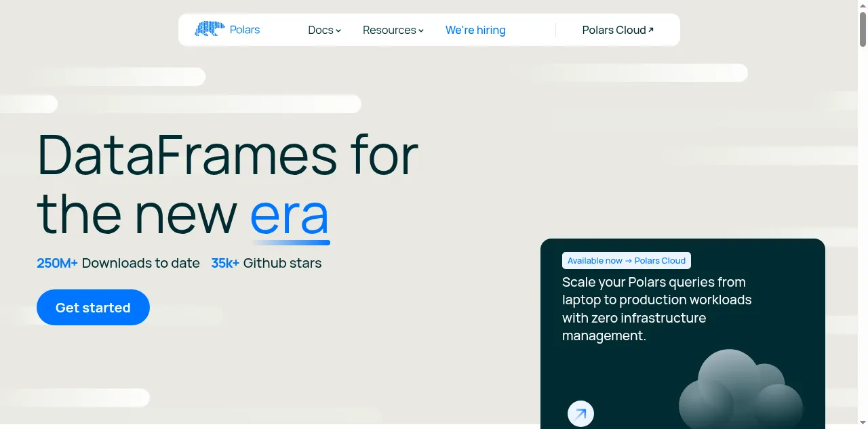Expand the Docs dropdown menu
868x429 pixels.
(x=324, y=30)
